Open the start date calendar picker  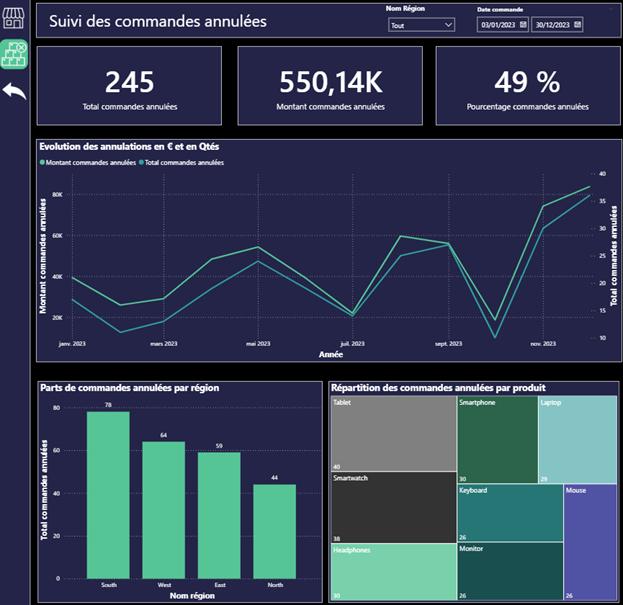523,24
